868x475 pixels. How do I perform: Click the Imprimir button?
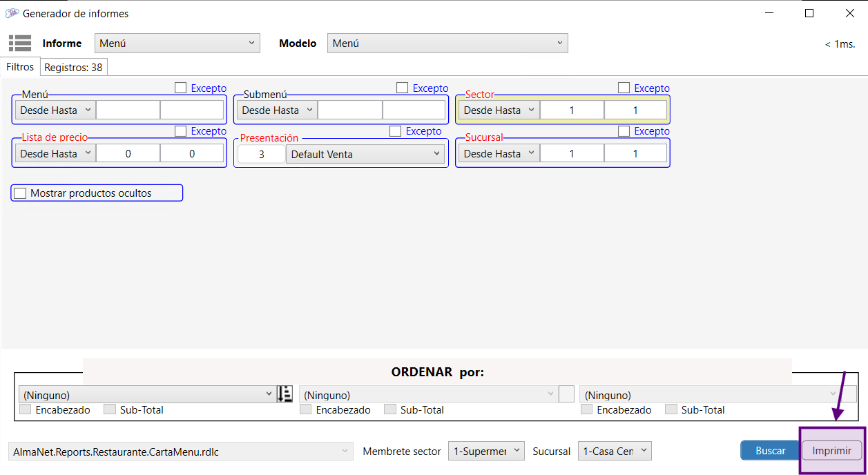(831, 451)
